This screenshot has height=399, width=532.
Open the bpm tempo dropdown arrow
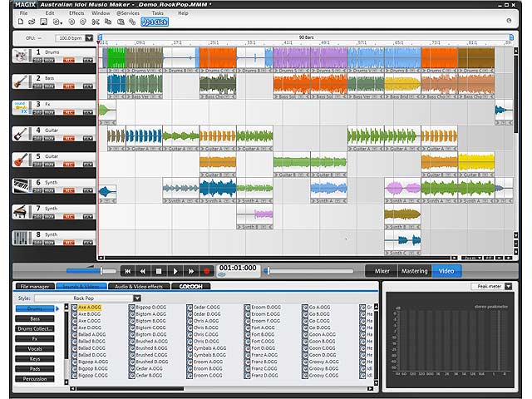[x=89, y=38]
